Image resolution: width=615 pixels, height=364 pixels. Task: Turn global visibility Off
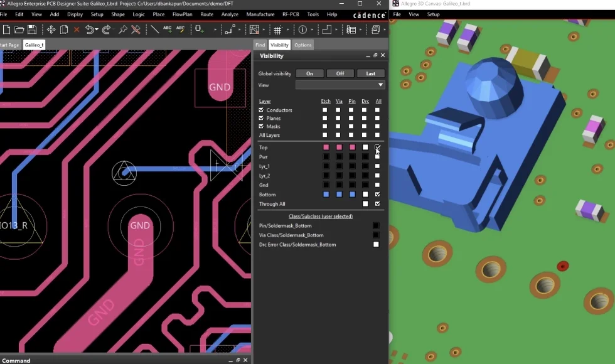point(340,73)
